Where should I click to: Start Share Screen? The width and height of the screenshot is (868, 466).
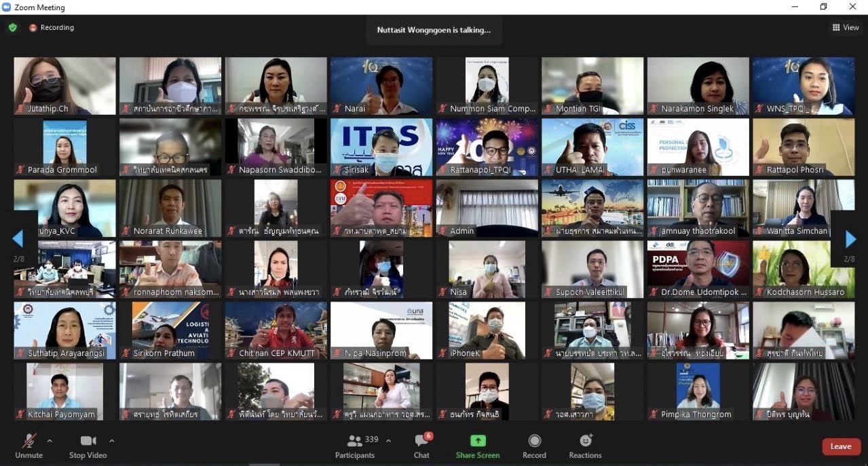478,447
